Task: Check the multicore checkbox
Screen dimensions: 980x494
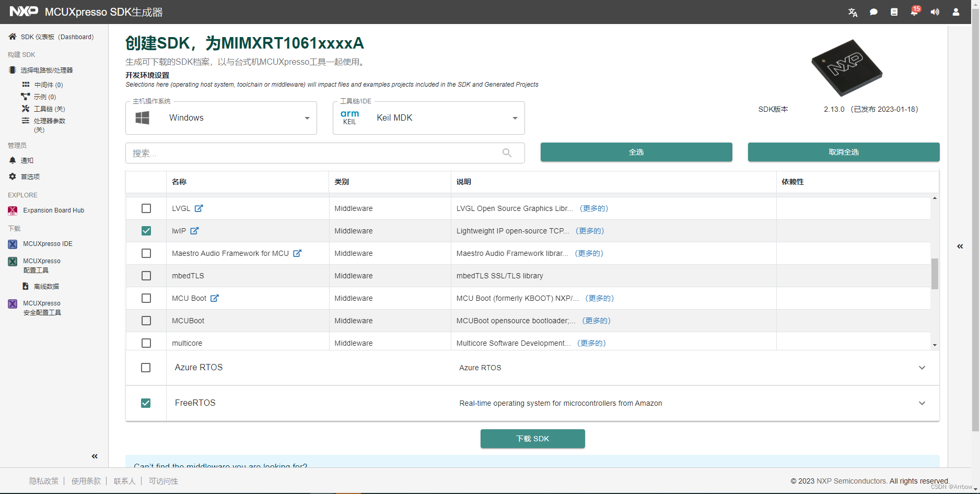Action: click(x=146, y=343)
